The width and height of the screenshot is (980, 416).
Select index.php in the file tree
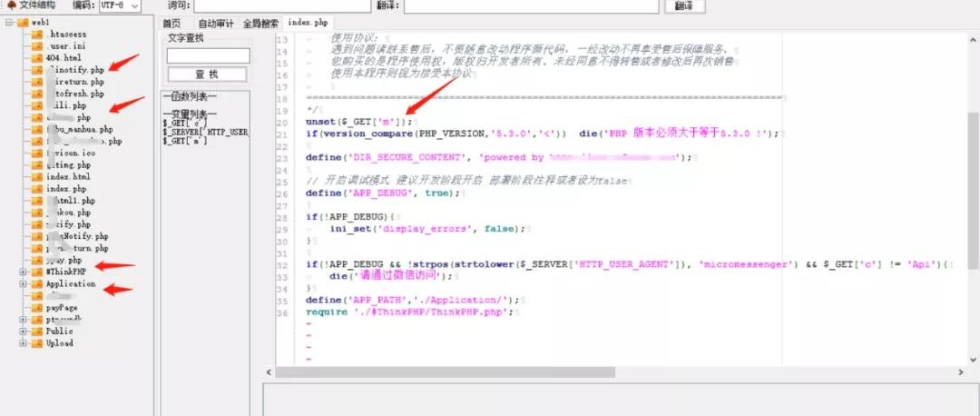(x=66, y=189)
